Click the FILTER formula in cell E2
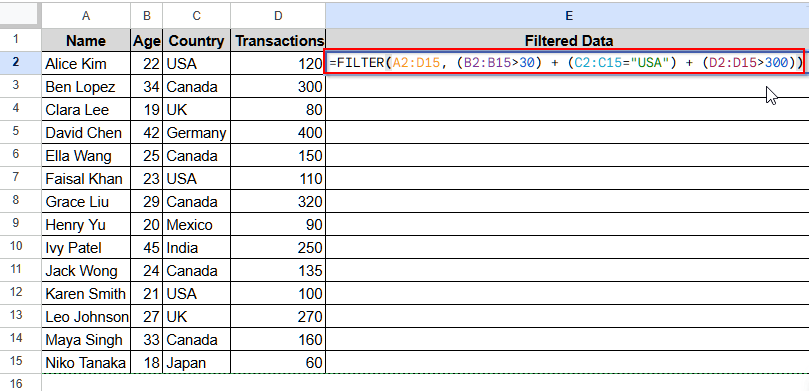 (565, 63)
